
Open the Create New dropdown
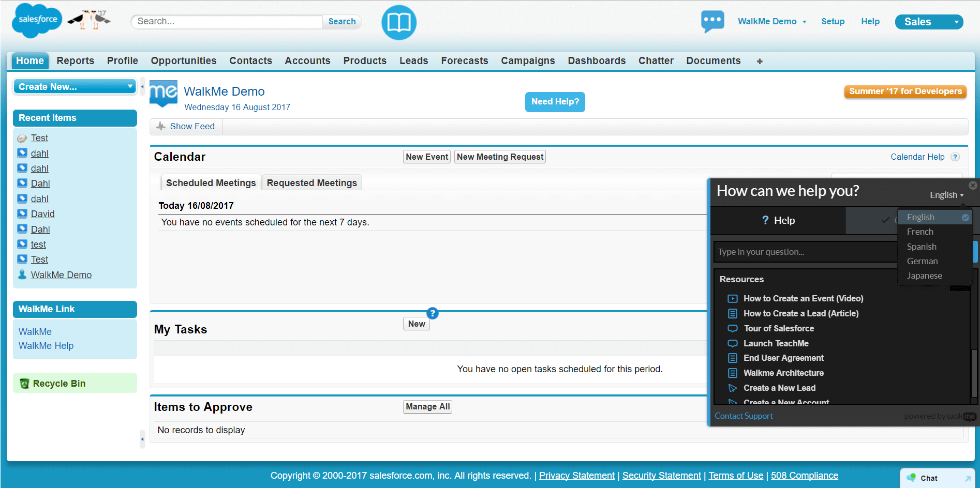[75, 86]
